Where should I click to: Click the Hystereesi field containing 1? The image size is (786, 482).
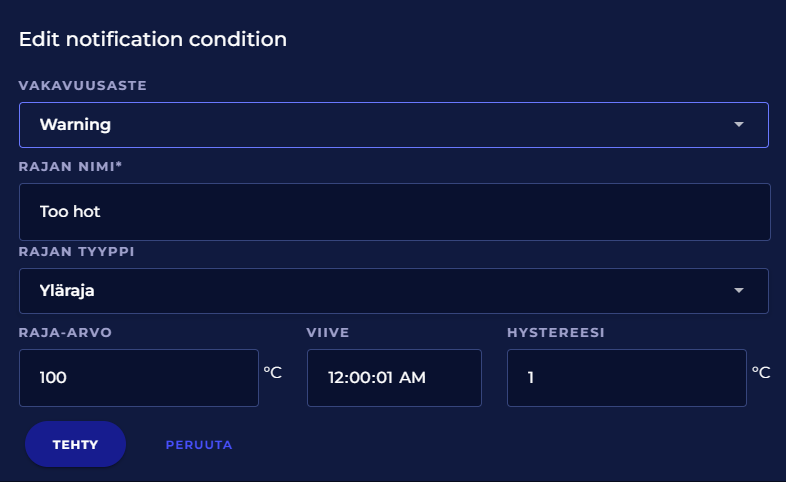[626, 378]
